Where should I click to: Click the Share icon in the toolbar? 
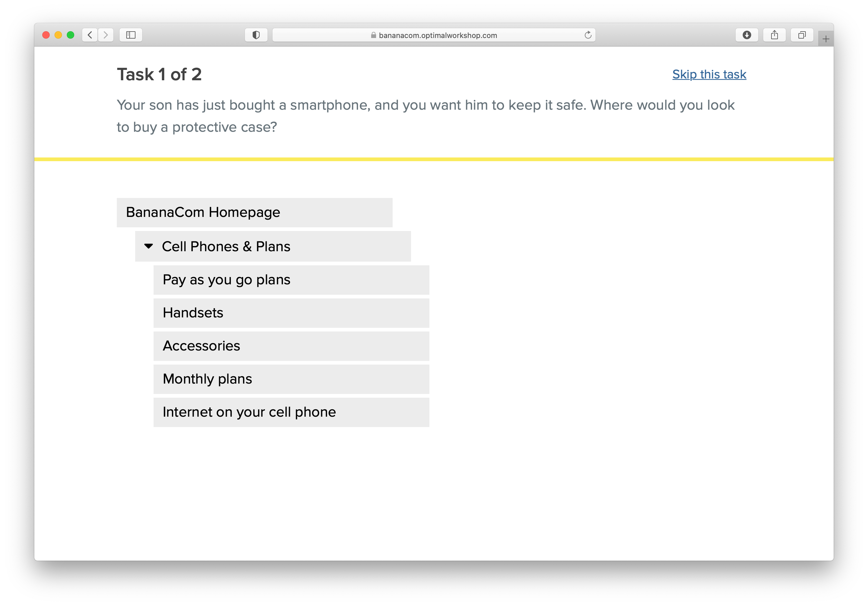click(x=774, y=35)
